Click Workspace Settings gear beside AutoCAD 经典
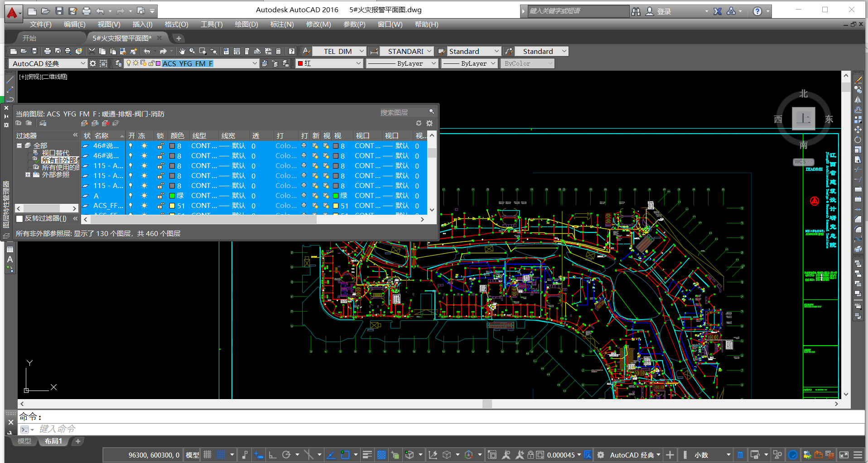The height and width of the screenshot is (463, 868). [x=93, y=63]
